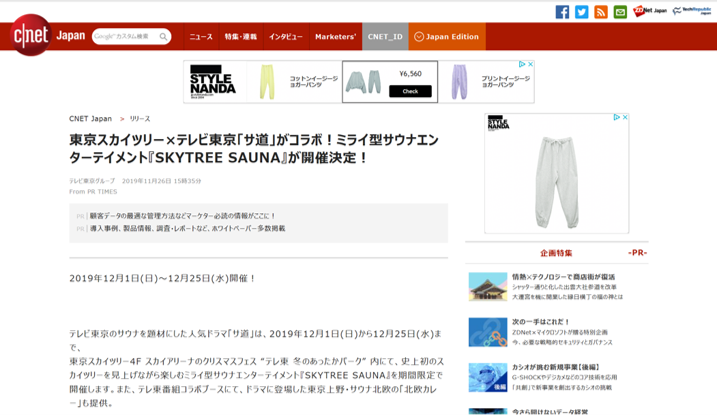
Task: Click the Check button in banner ad
Action: coord(410,91)
